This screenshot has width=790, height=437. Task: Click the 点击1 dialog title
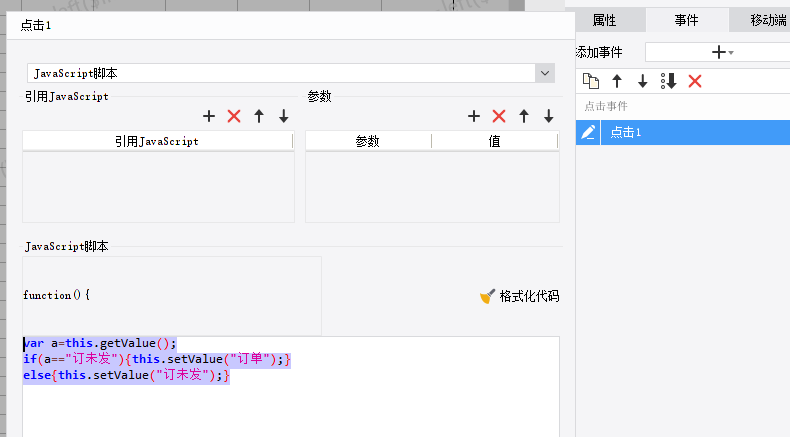click(x=36, y=25)
